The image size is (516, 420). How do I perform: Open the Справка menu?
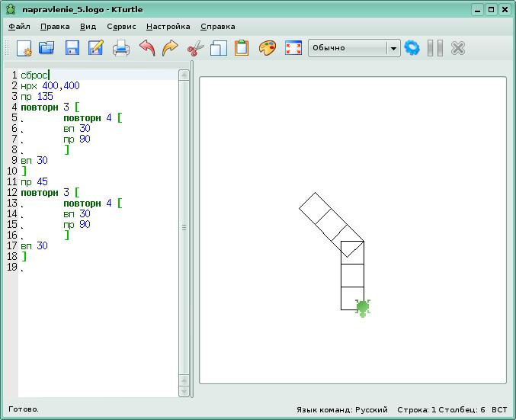tap(217, 26)
